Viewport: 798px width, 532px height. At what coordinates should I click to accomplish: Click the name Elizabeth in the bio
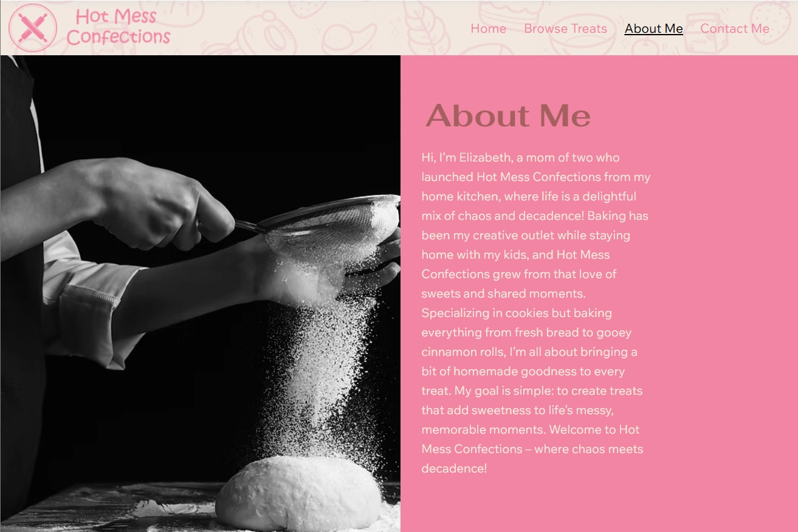(x=485, y=157)
